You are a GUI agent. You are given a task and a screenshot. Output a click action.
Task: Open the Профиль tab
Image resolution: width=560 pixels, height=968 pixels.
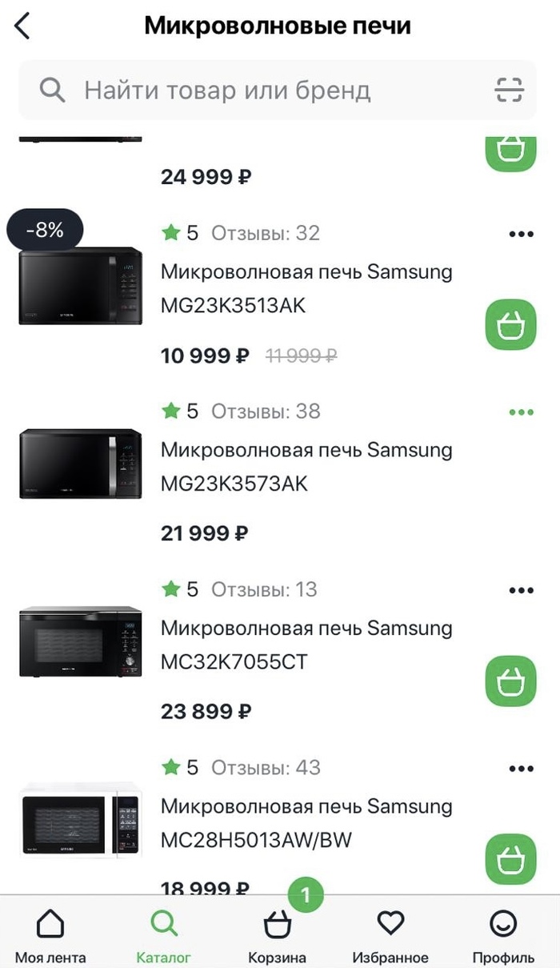click(503, 933)
